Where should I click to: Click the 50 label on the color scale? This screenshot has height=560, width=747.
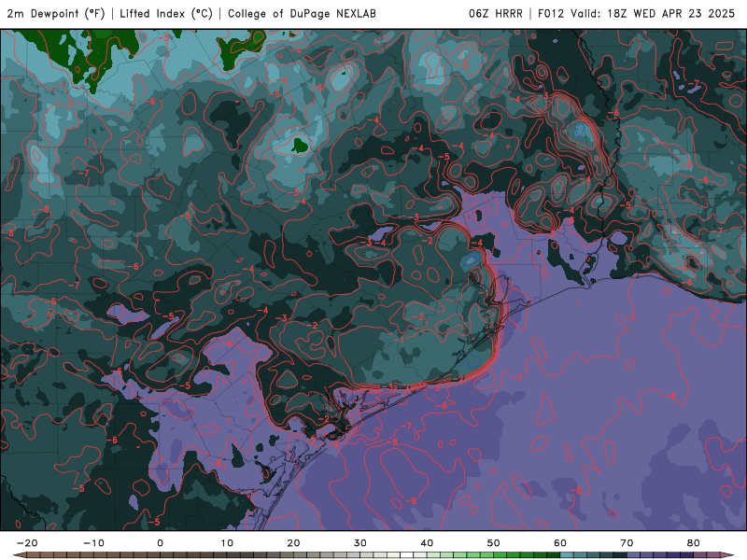tap(494, 543)
